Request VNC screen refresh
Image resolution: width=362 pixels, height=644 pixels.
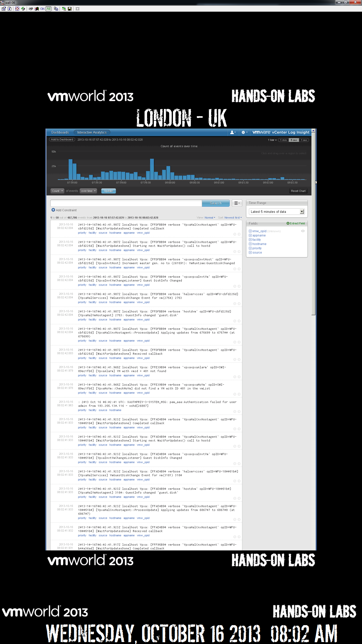click(x=23, y=9)
